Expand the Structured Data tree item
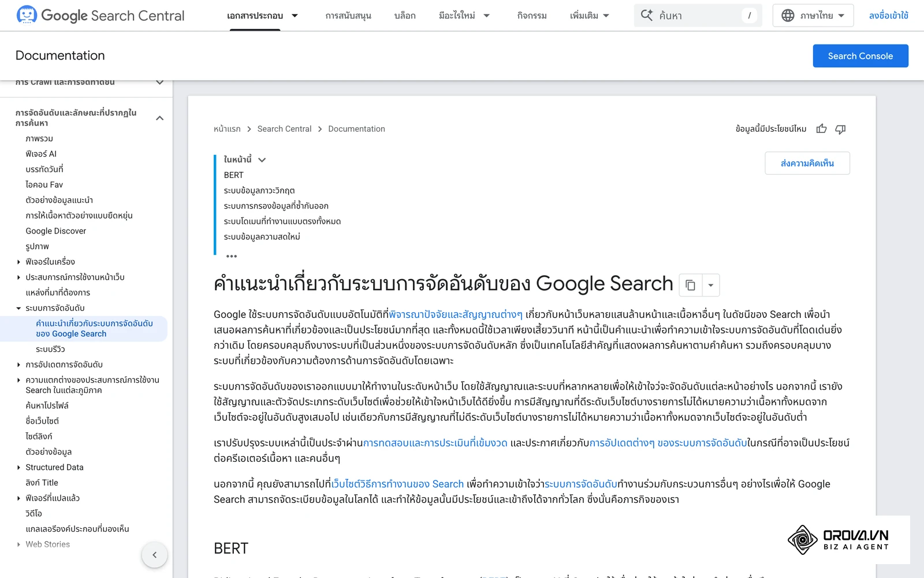Screen dimensions: 924x578 point(18,468)
